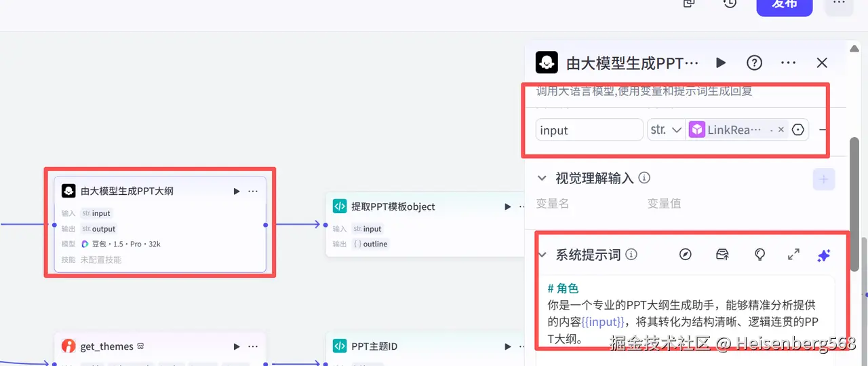Run the PPT主题ID node

[x=508, y=346]
